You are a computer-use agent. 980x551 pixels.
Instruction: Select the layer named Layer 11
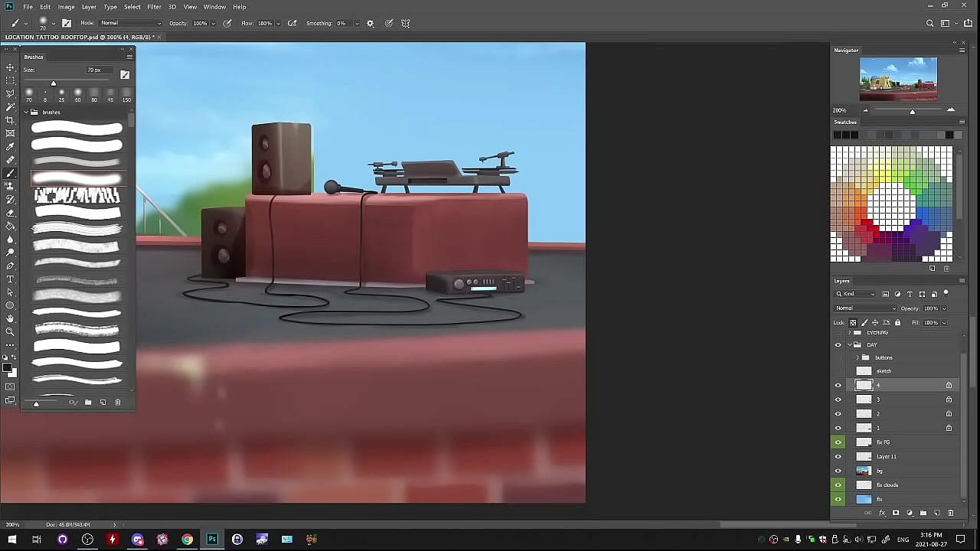(x=887, y=457)
